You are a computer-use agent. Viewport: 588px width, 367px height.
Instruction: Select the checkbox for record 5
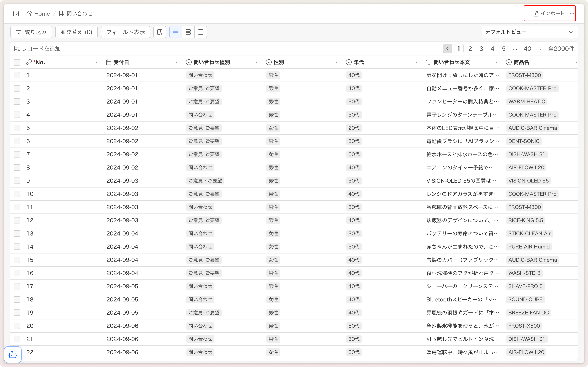point(17,128)
